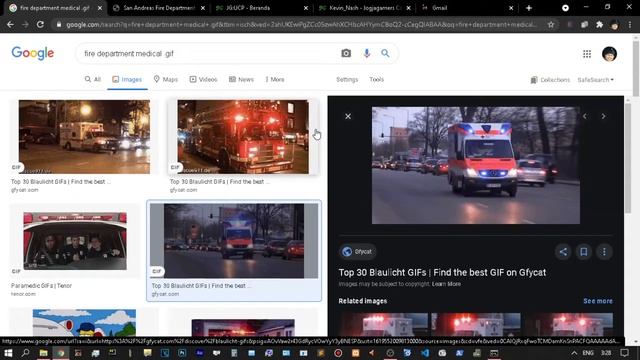Click the large ambulance preview image
640x360 pixels.
(x=476, y=165)
